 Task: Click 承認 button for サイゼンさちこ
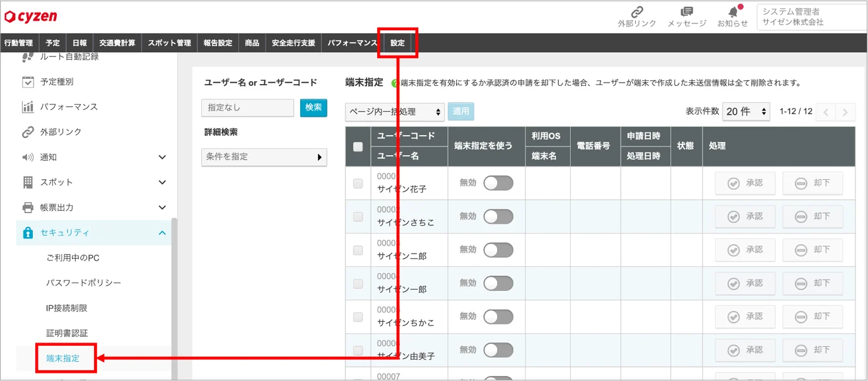745,216
